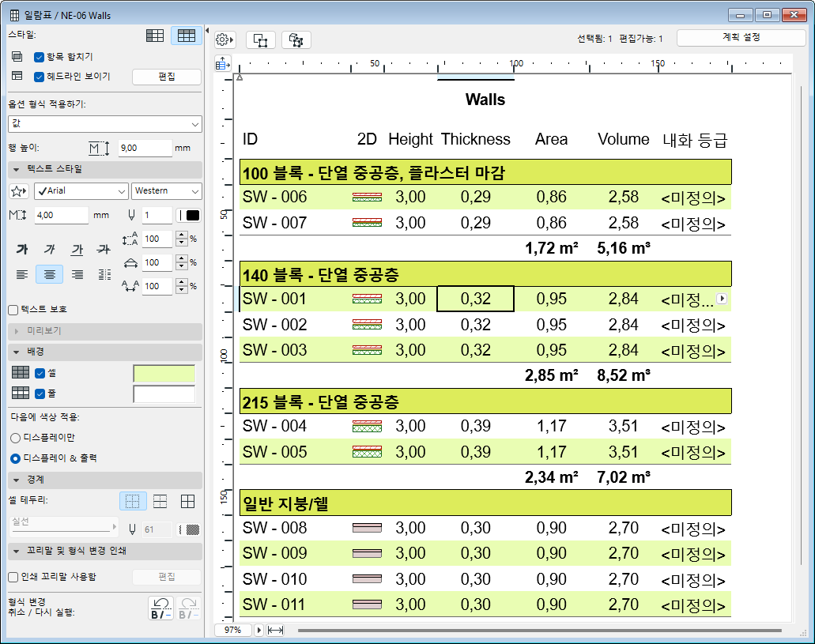This screenshot has height=644, width=815.
Task: Collapse the 배경 section
Action: point(105,352)
